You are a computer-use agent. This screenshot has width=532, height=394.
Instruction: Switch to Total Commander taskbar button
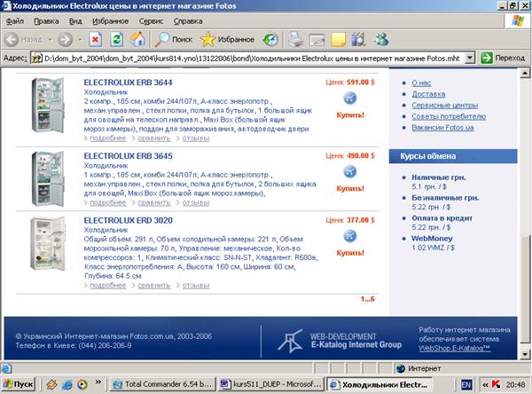tap(163, 384)
